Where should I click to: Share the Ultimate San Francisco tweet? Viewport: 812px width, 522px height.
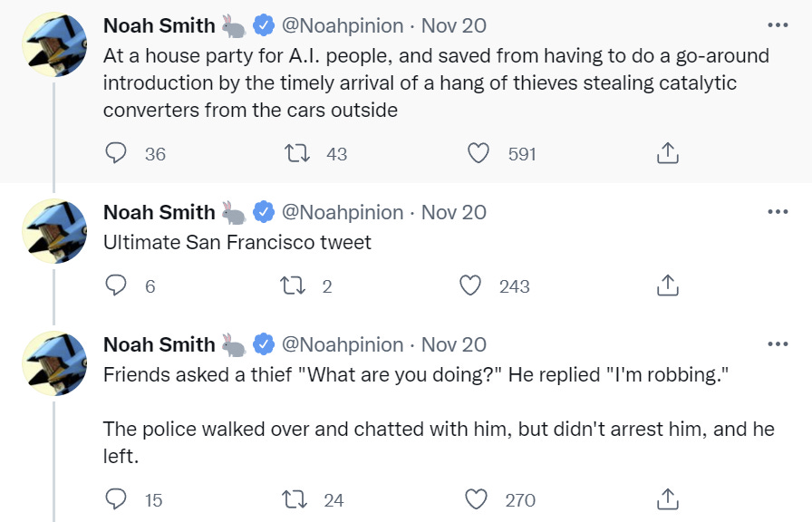pos(667,286)
